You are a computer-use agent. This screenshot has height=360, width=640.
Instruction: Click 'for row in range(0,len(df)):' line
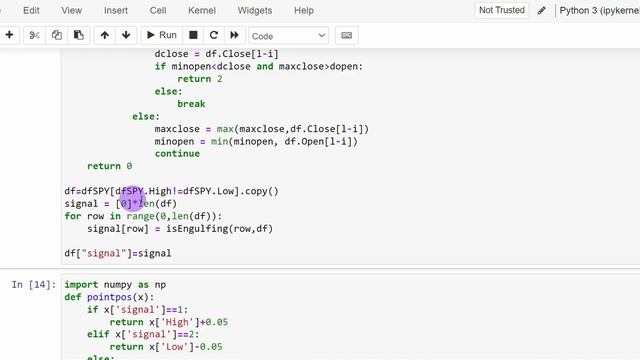click(x=143, y=216)
